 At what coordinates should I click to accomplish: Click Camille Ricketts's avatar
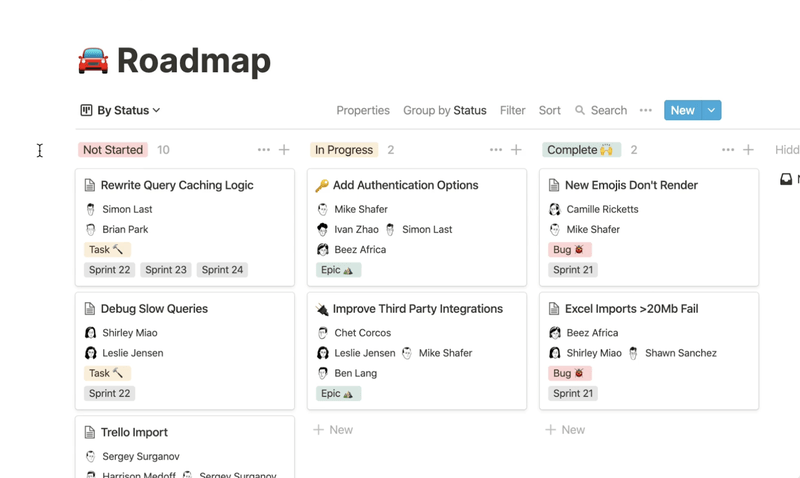pos(555,209)
